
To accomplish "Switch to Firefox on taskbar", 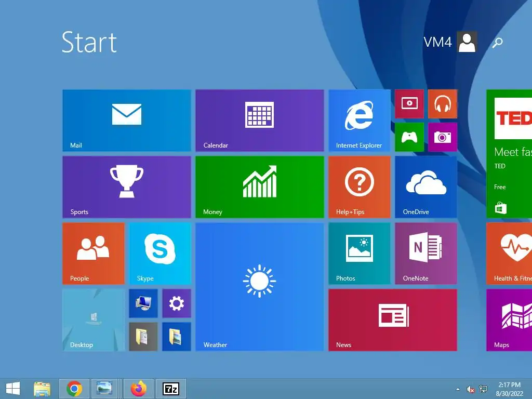I will (x=138, y=389).
